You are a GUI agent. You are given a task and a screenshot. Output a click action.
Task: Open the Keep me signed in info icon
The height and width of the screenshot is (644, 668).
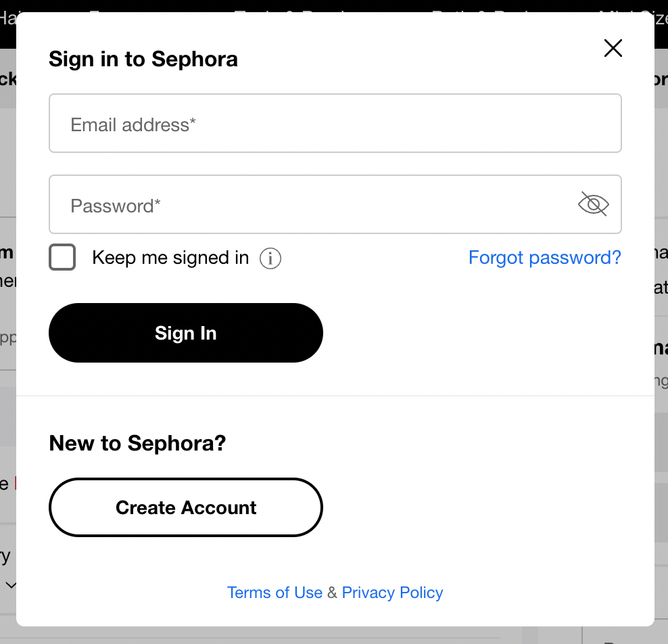point(270,258)
